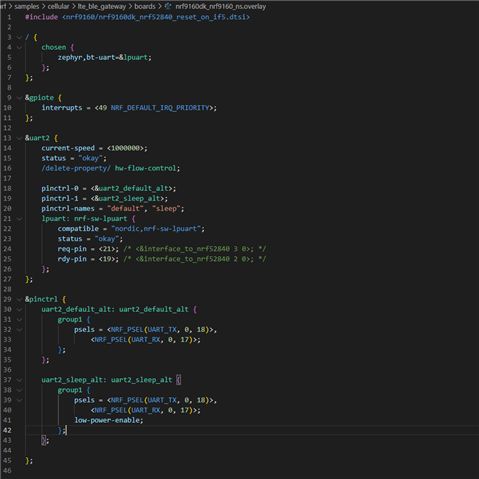Click the &uart2_sleep_alt reference on line 19

[x=127, y=198]
